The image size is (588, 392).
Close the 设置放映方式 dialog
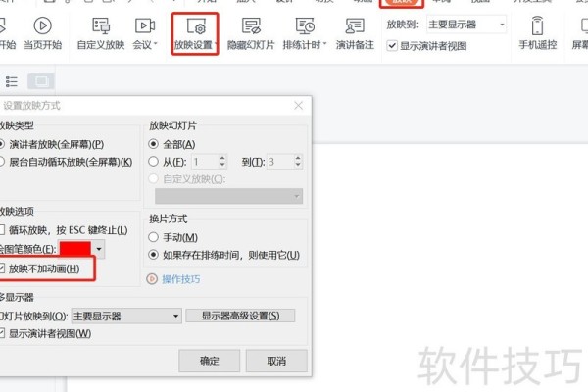[x=299, y=106]
